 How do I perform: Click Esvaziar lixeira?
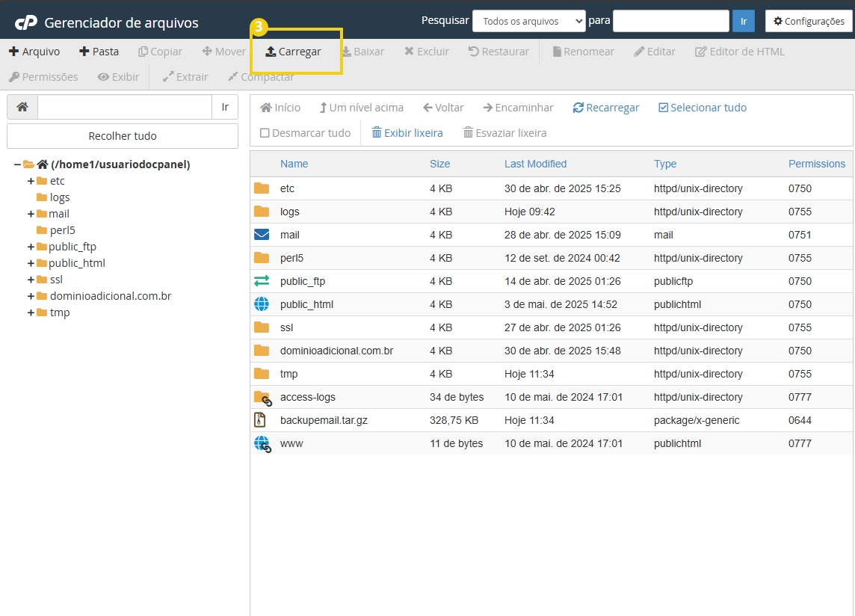tap(505, 133)
